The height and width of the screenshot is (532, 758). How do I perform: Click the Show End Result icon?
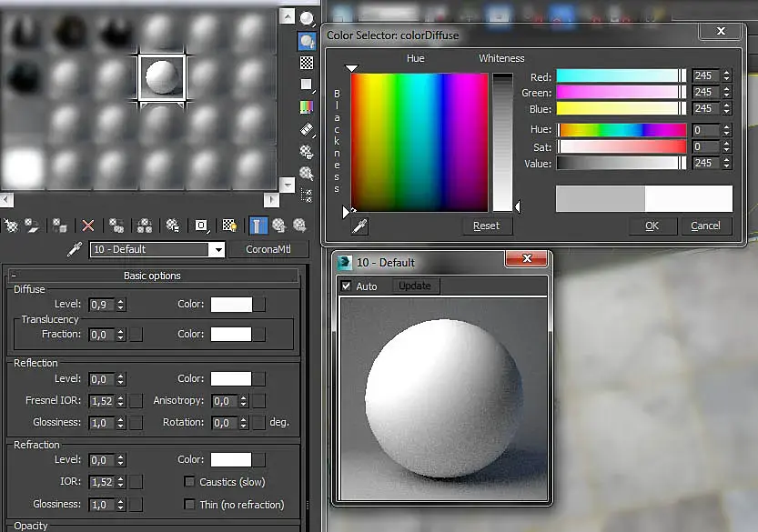[x=258, y=226]
